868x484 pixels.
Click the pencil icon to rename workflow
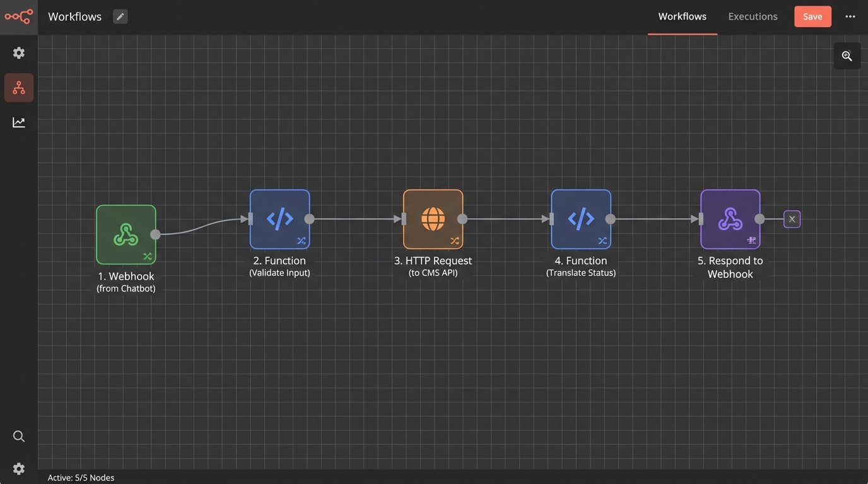point(120,17)
